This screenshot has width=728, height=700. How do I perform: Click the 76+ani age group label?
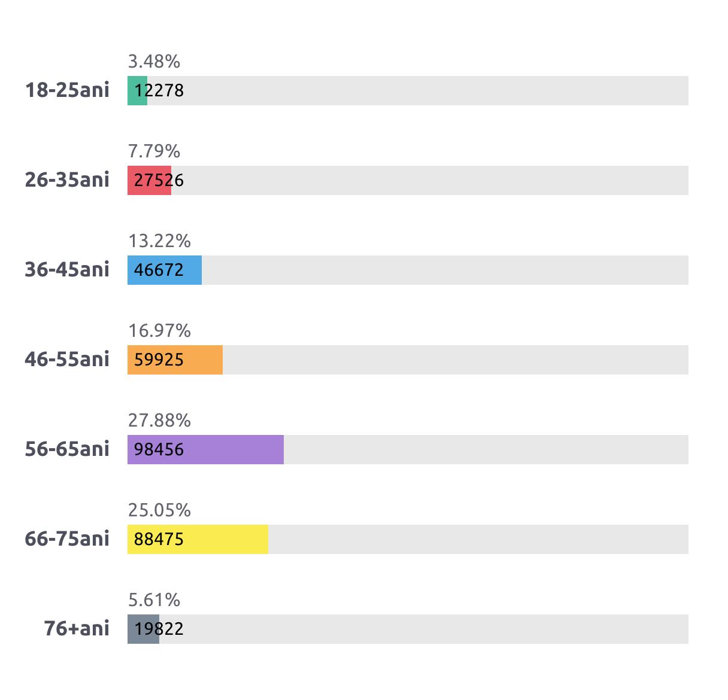[x=77, y=629]
